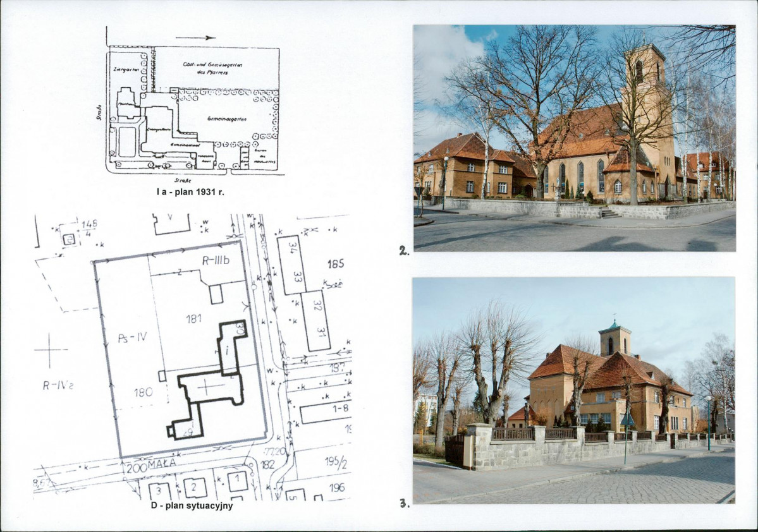The width and height of the screenshot is (758, 532).
Task: Click parcel number "182"
Action: (x=267, y=465)
